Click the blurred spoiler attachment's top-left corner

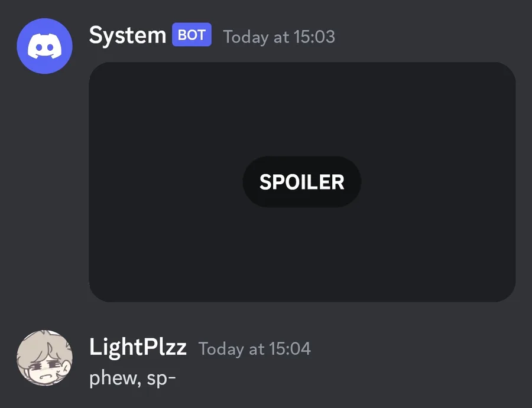click(x=106, y=80)
